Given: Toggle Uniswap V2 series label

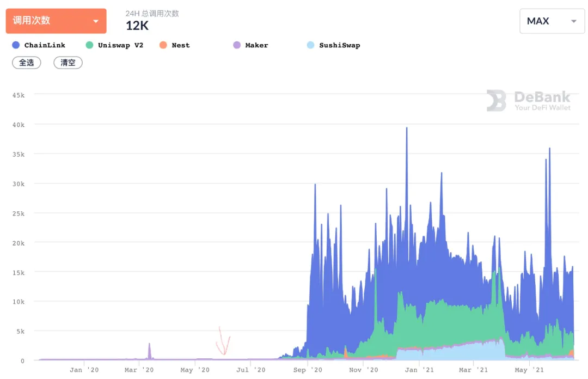Looking at the screenshot, I should click(120, 45).
